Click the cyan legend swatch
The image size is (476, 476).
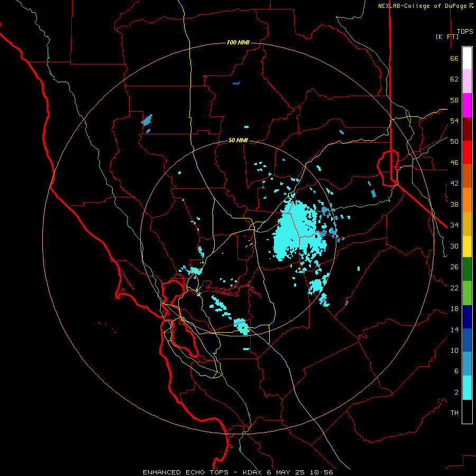[x=467, y=388]
